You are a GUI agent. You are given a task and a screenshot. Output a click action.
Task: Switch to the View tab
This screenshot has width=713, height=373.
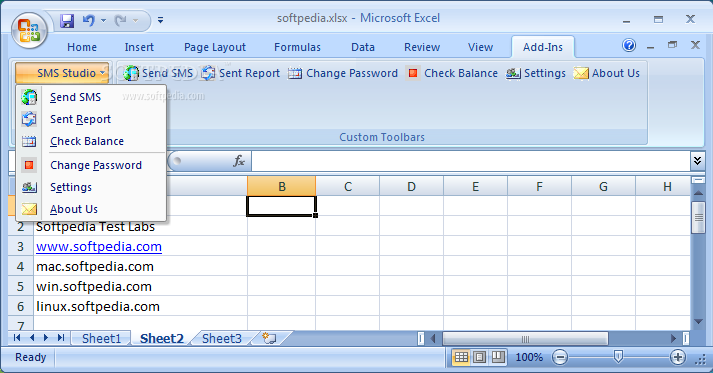[480, 47]
